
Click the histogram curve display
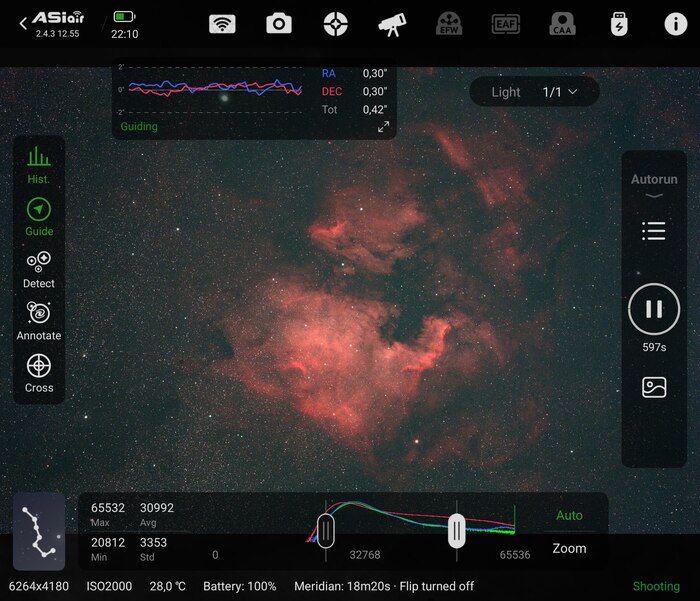click(x=410, y=522)
